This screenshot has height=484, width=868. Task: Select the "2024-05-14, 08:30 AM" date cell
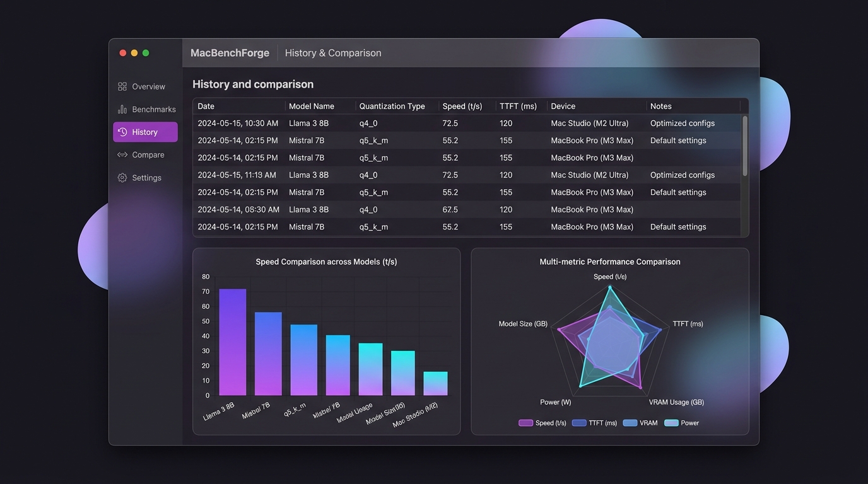click(x=238, y=209)
